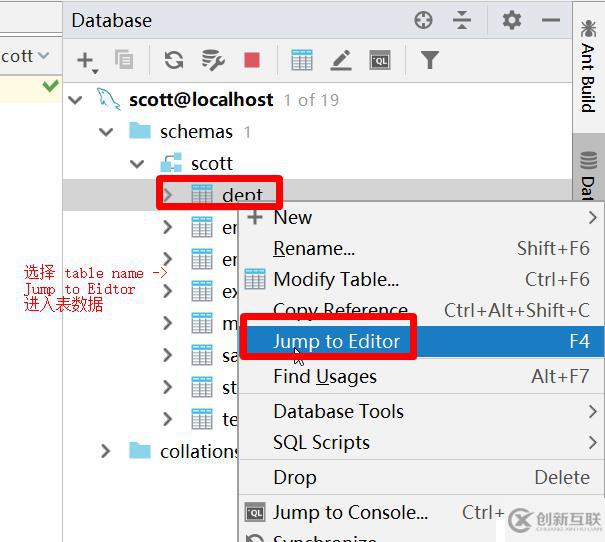Image resolution: width=605 pixels, height=542 pixels.
Task: Click the Collapse All icon
Action: (462, 20)
